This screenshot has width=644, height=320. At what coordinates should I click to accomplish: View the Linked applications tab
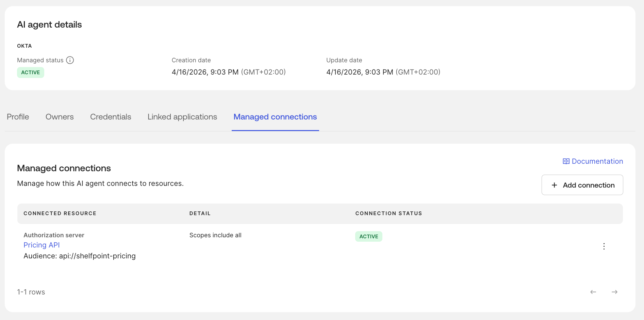click(x=182, y=117)
